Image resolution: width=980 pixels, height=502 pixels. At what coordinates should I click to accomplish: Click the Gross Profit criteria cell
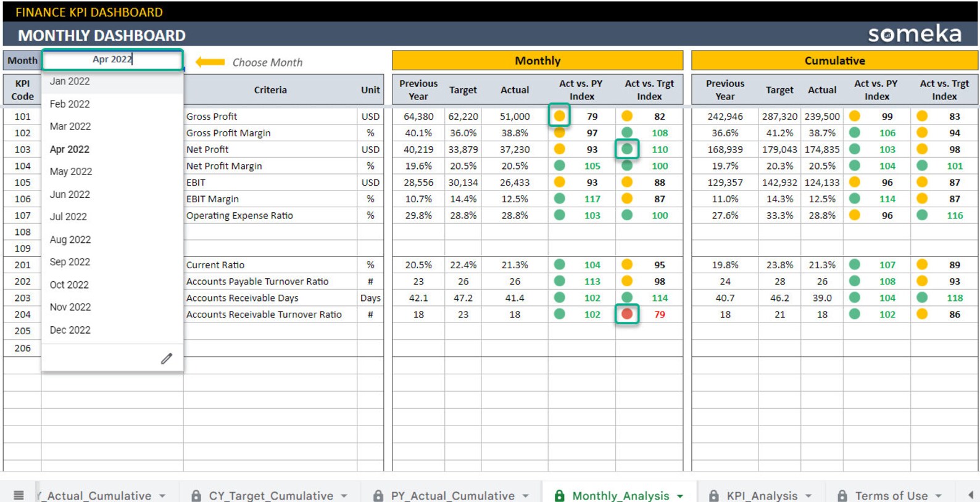click(x=270, y=116)
